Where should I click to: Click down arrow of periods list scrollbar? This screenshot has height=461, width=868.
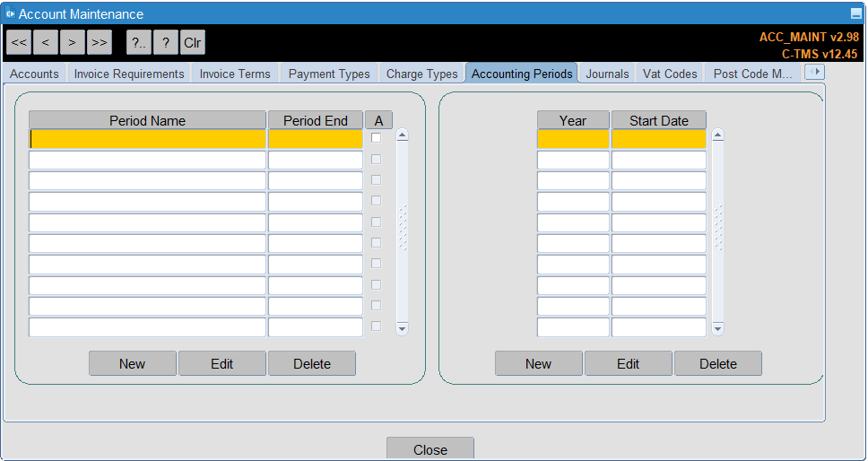click(x=403, y=329)
